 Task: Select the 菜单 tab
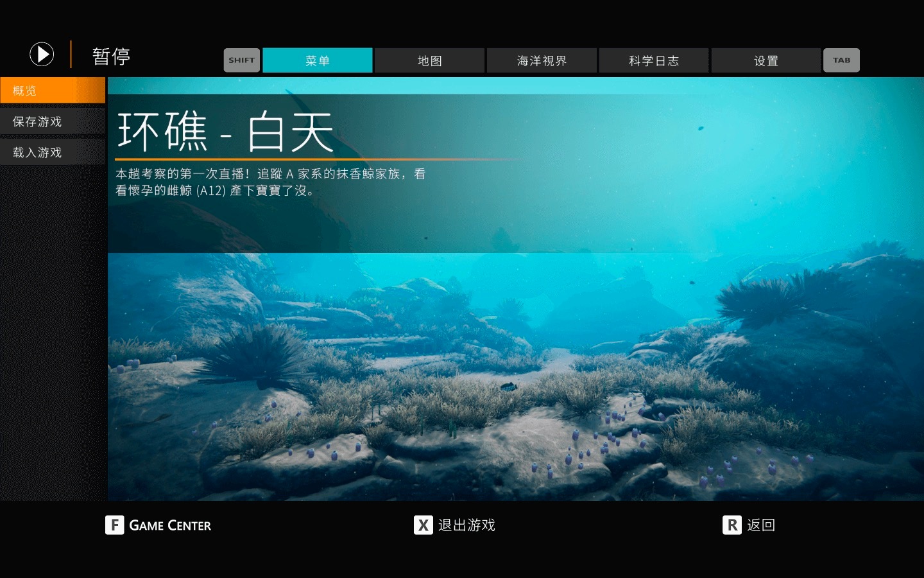[x=317, y=60]
